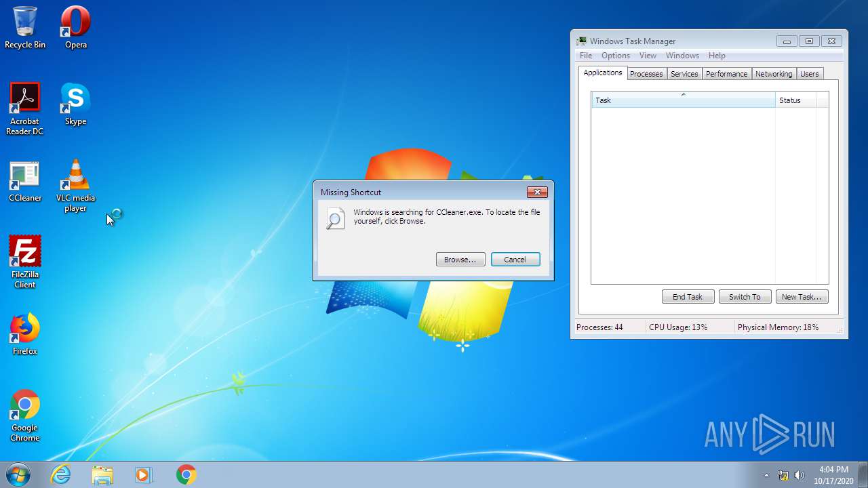The height and width of the screenshot is (488, 868).
Task: Minimize the Task Manager window
Action: click(x=787, y=41)
